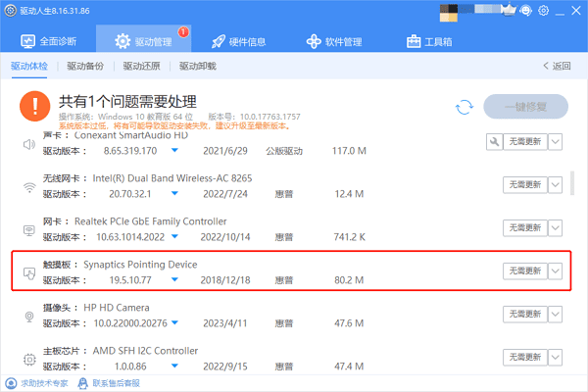
Task: Open the 硬件信息 tab
Action: point(238,41)
